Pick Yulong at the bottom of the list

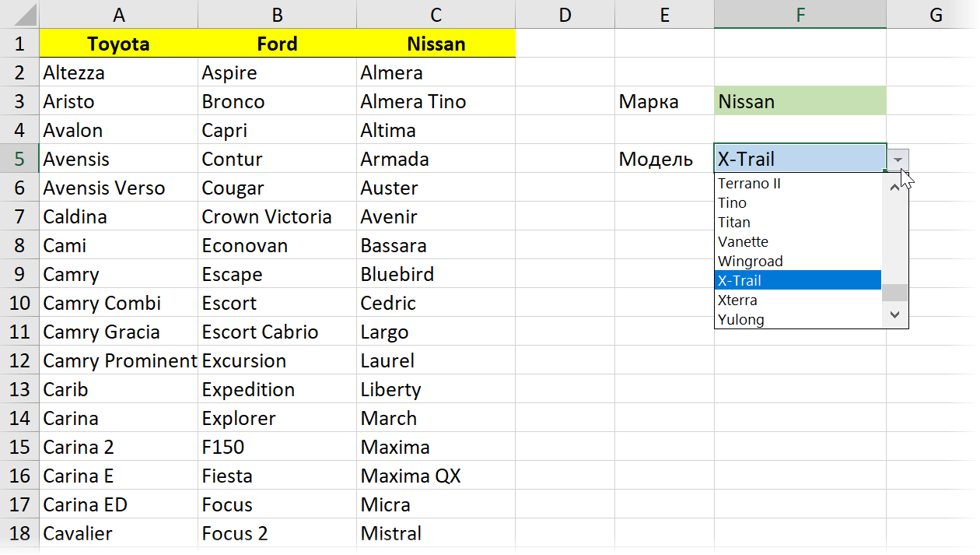741,320
